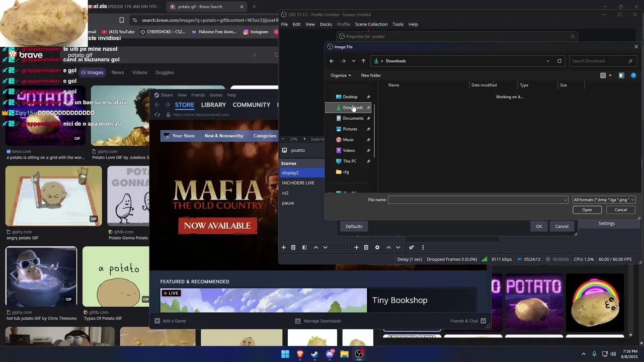Toggle the preview pane in file dialog
Viewport: 644px width, 362px height.
[621, 75]
